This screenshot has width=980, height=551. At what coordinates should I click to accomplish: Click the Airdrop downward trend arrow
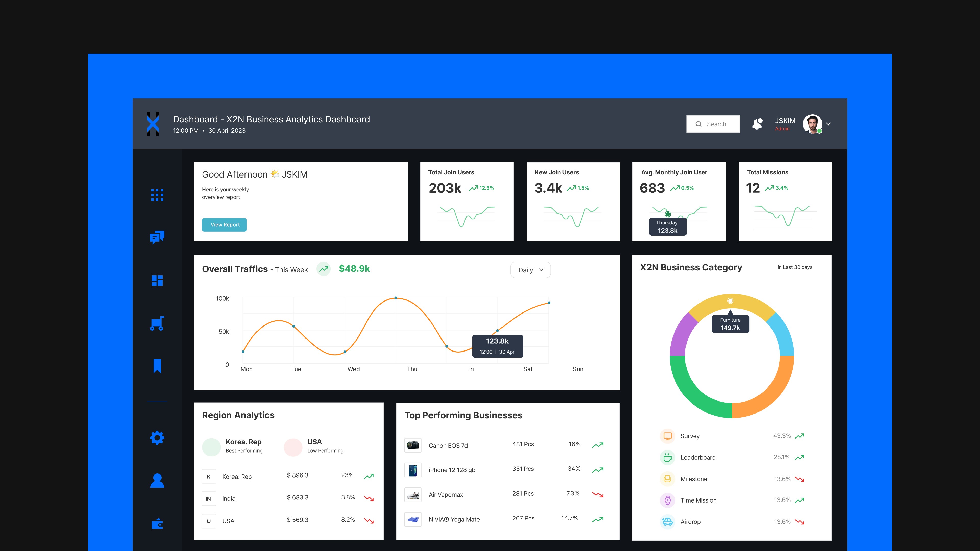(x=799, y=522)
